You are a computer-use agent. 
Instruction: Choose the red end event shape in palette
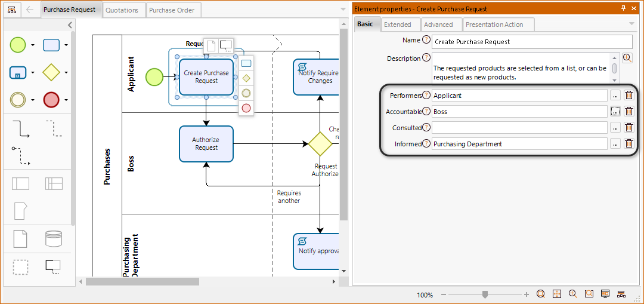(51, 100)
